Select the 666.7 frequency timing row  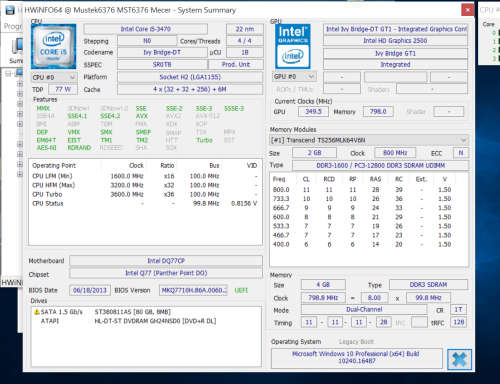(x=362, y=208)
